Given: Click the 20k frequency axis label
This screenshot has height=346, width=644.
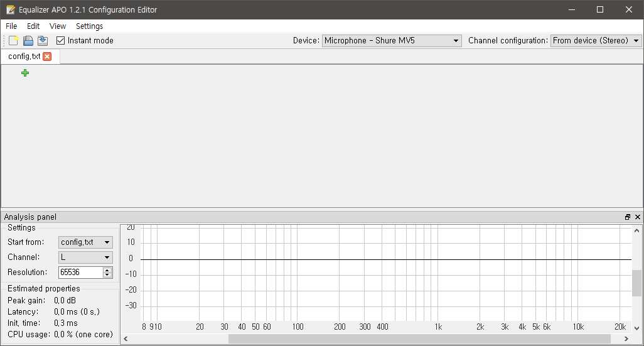Looking at the screenshot, I should (x=620, y=327).
